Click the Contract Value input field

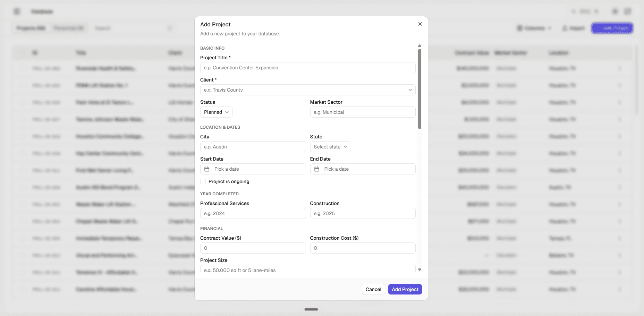pyautogui.click(x=253, y=248)
